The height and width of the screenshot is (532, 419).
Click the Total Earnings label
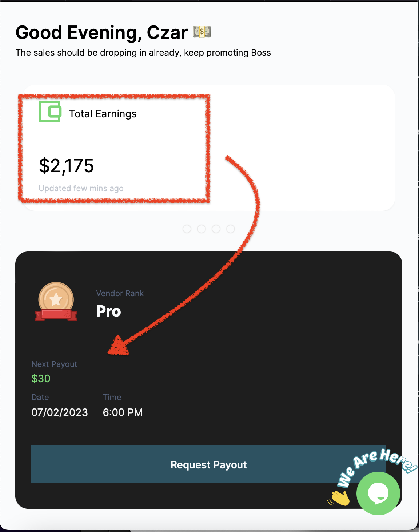click(x=103, y=114)
